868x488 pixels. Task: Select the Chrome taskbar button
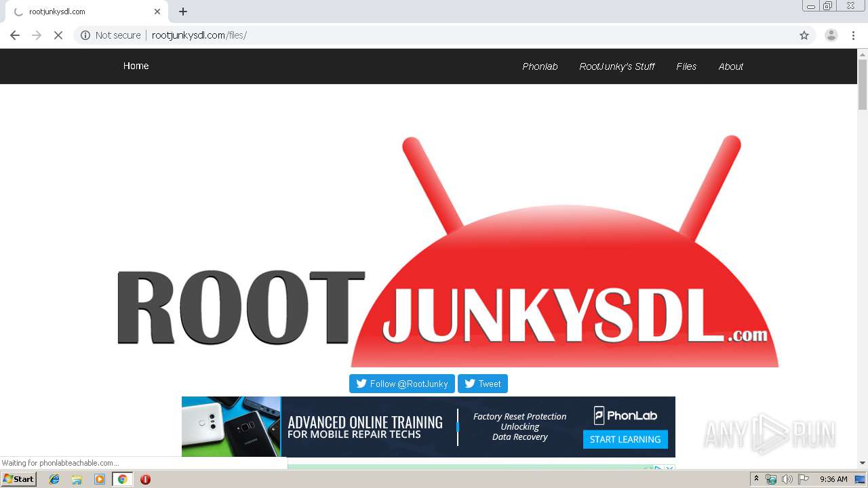click(122, 479)
